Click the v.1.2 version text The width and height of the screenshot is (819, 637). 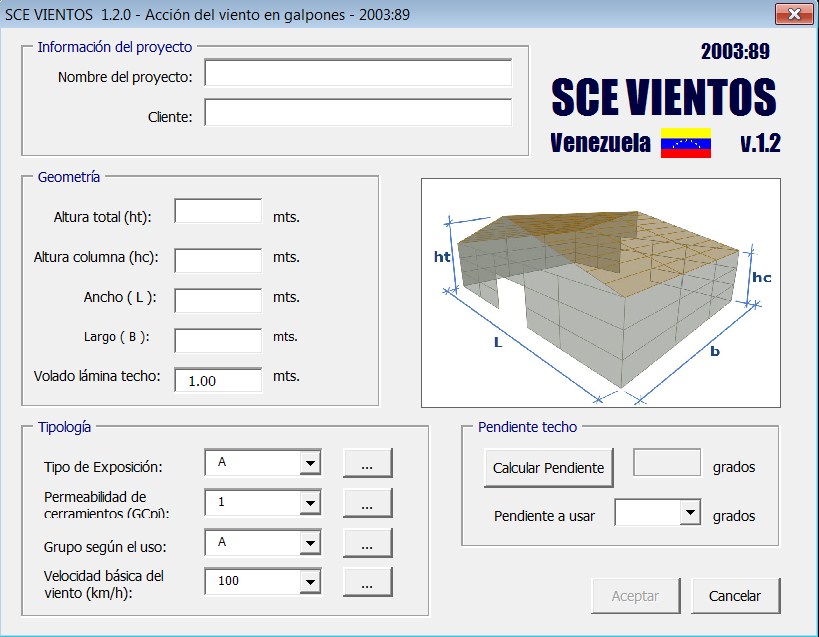760,143
